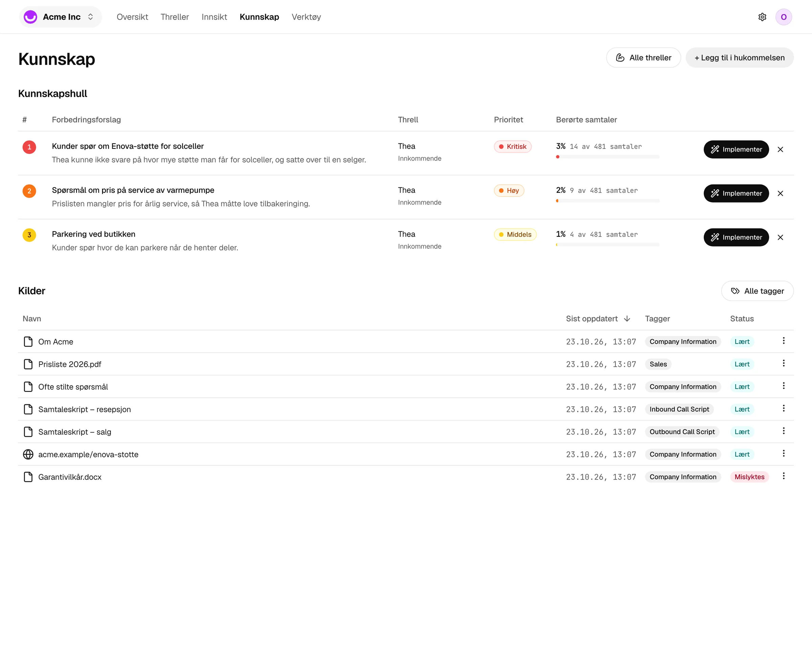Click the Sales tag on Prisliste
Image resolution: width=812 pixels, height=672 pixels.
tap(658, 364)
